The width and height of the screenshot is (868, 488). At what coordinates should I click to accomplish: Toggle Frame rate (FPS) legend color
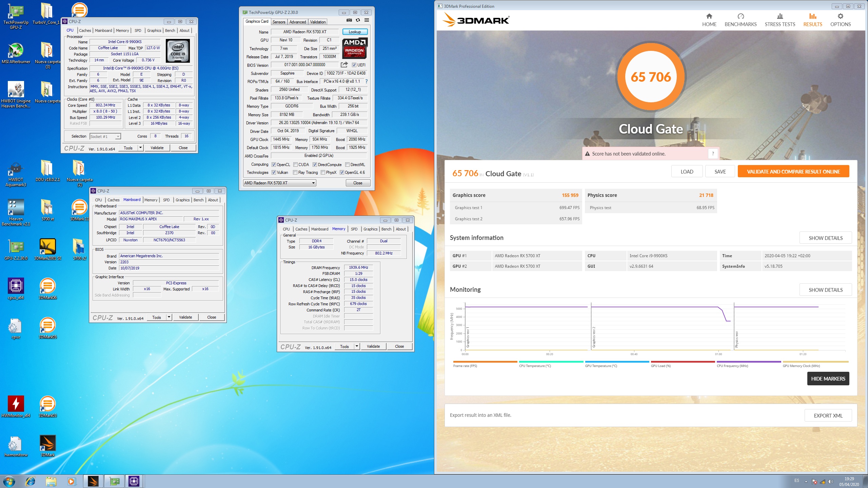pyautogui.click(x=485, y=362)
